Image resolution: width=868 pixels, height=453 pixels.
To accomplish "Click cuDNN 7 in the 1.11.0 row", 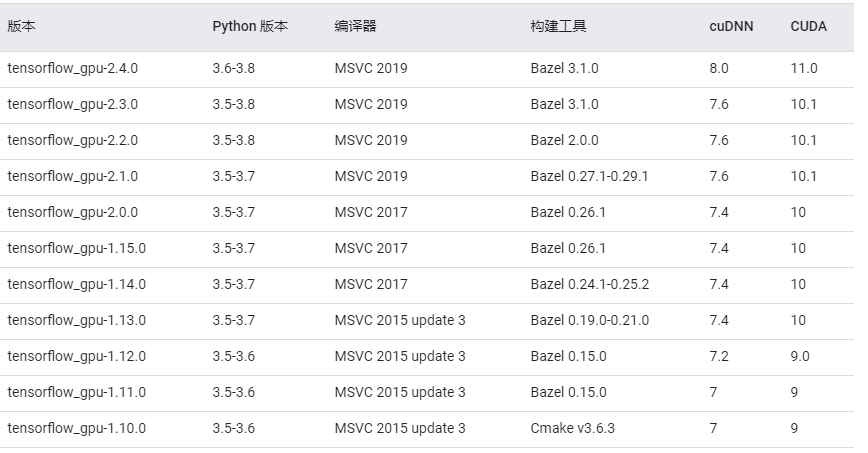I will pyautogui.click(x=713, y=392).
